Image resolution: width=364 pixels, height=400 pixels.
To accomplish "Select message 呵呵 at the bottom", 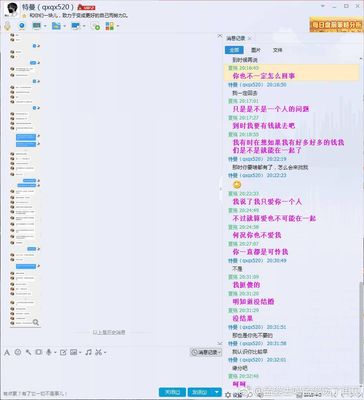I will [239, 384].
